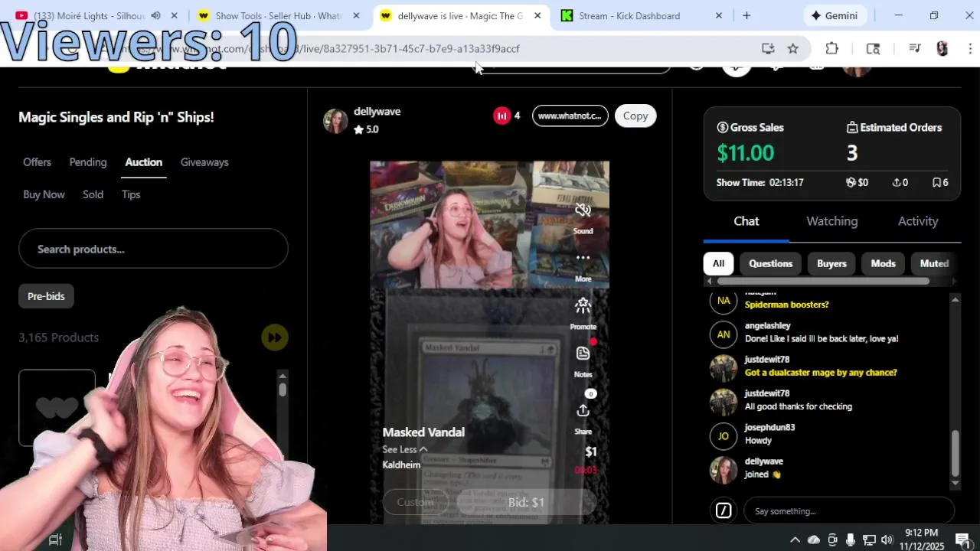Screen dimensions: 980x551
Task: Switch to the Offers tab
Action: (37, 162)
